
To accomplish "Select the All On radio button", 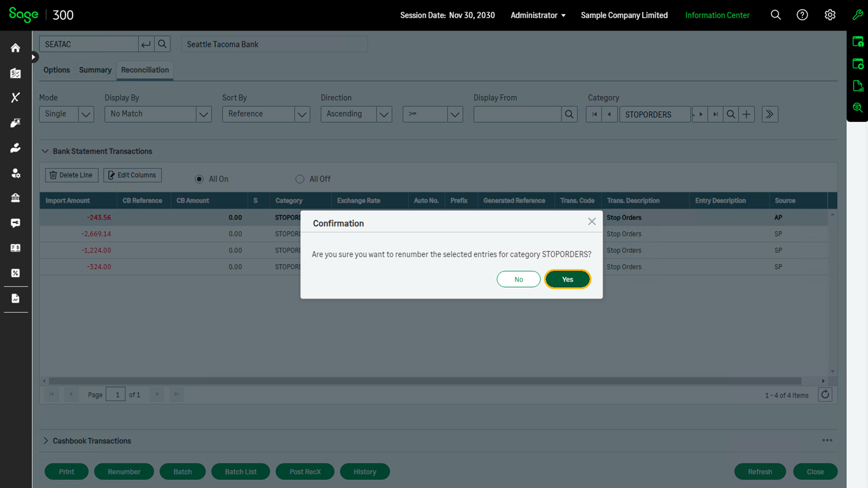I will coord(199,179).
